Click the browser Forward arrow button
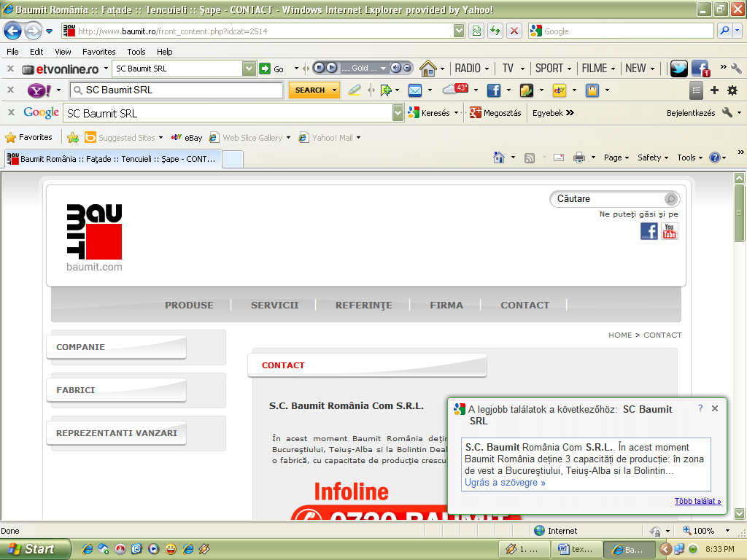The height and width of the screenshot is (560, 747). [33, 31]
